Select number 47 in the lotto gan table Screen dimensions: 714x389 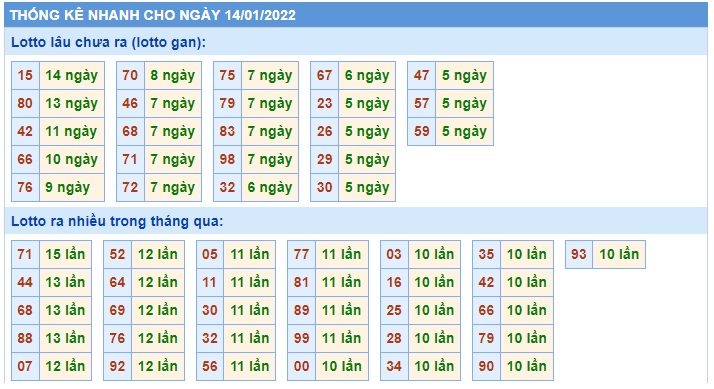422,76
